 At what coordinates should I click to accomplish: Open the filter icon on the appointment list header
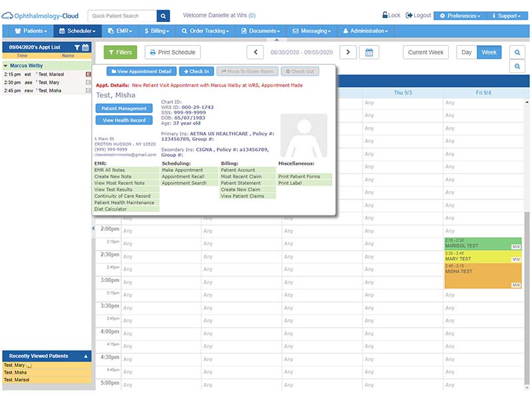[x=76, y=47]
